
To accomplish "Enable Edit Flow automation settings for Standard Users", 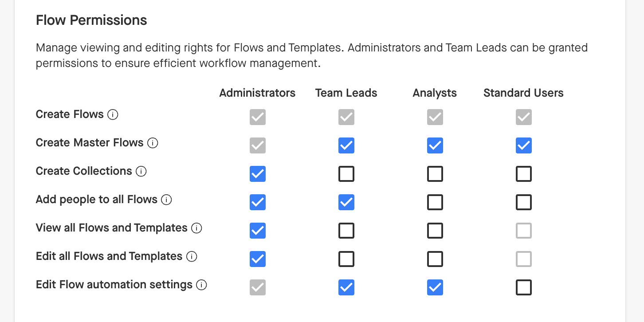I will coord(524,287).
